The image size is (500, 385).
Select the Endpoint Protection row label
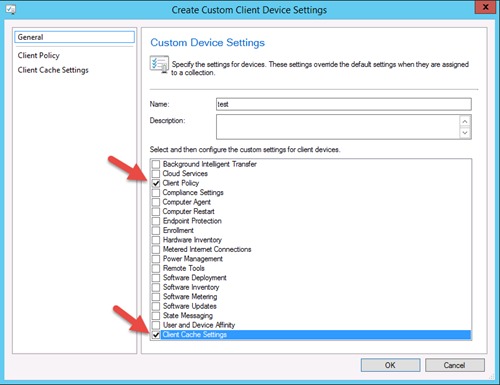click(x=192, y=221)
